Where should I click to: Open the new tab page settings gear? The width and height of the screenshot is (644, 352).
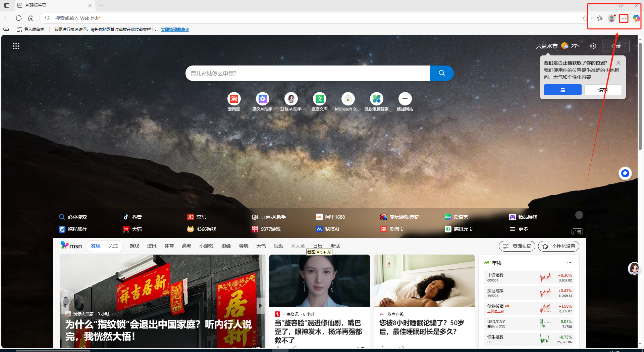(592, 46)
